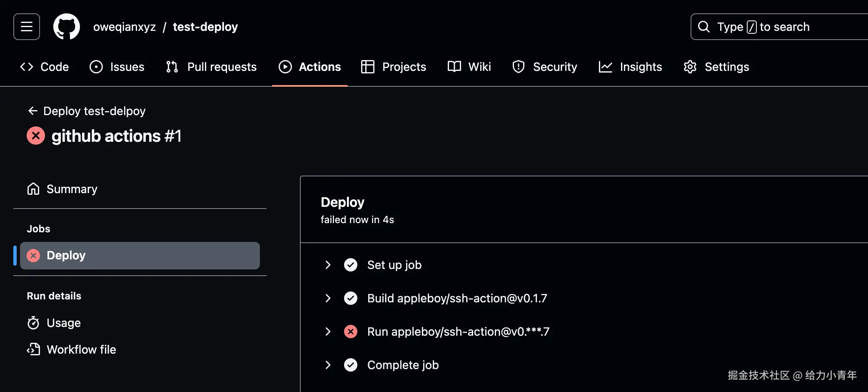Viewport: 868px width, 392px height.
Task: Expand the Complete job step
Action: [328, 365]
